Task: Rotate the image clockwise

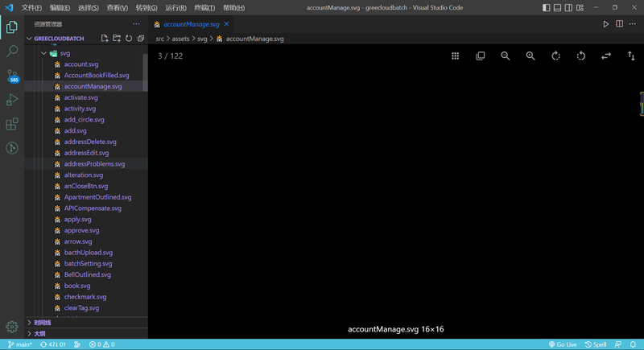Action: (555, 56)
